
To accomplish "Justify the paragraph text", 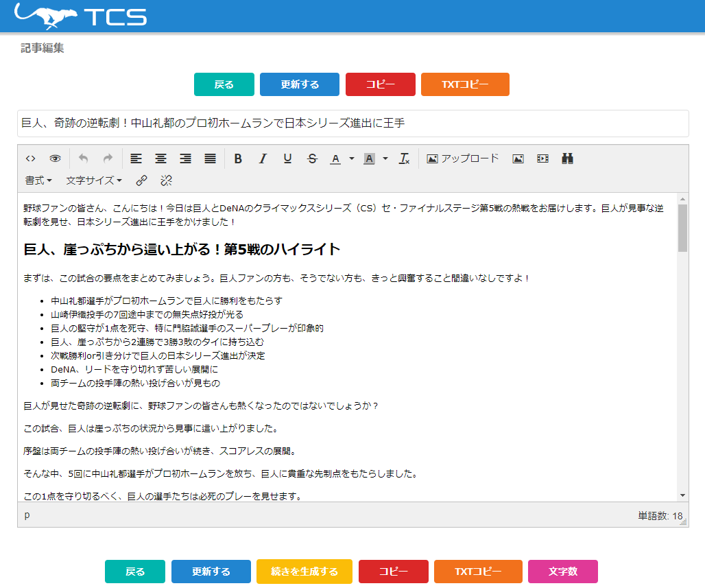I will tap(210, 158).
